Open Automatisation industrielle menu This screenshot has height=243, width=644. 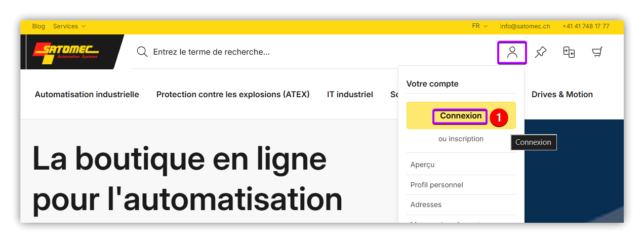(87, 95)
